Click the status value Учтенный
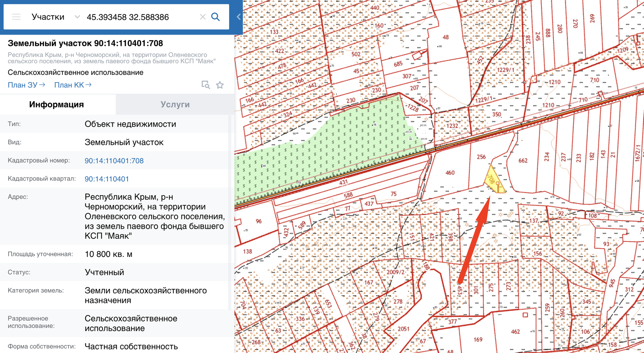This screenshot has width=644, height=353. (x=104, y=272)
